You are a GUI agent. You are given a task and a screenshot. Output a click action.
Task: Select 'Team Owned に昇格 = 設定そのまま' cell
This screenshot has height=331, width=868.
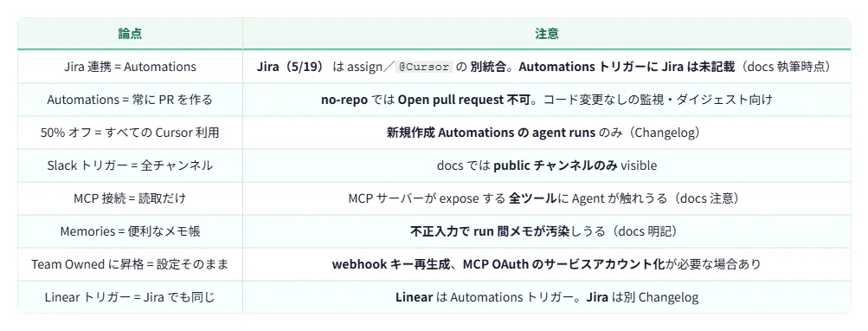click(130, 264)
